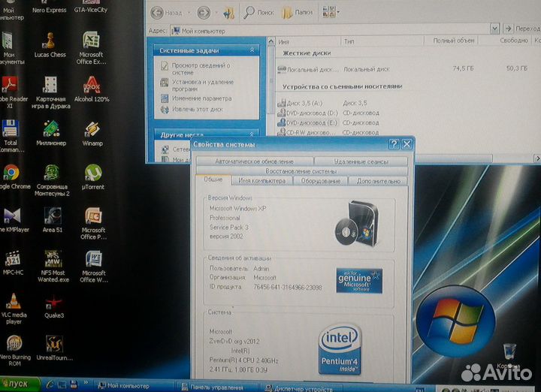Switch to the Удаленные сеансы tab
The height and width of the screenshot is (392, 541).
pos(361,161)
